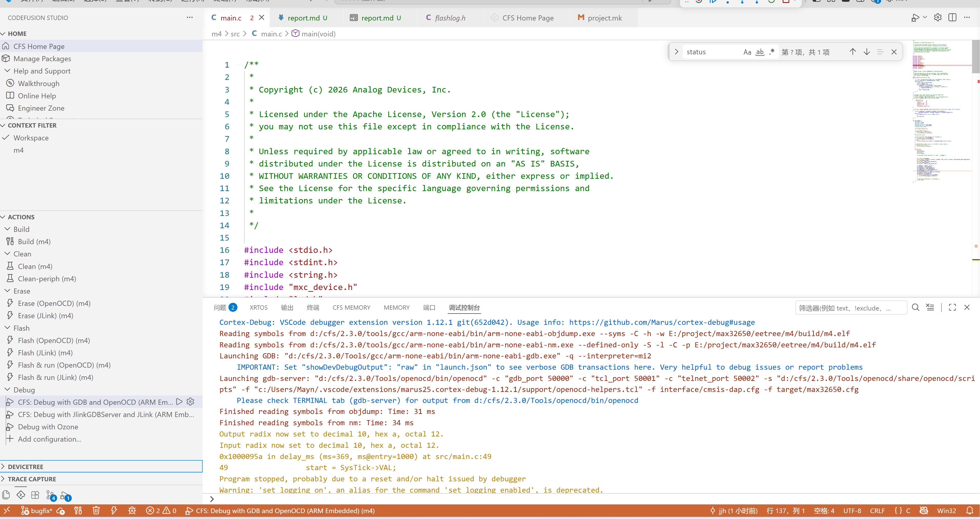Screen dimensions: 980x519
Task: Open problems via errors and warnings counter
Action: pos(161,511)
